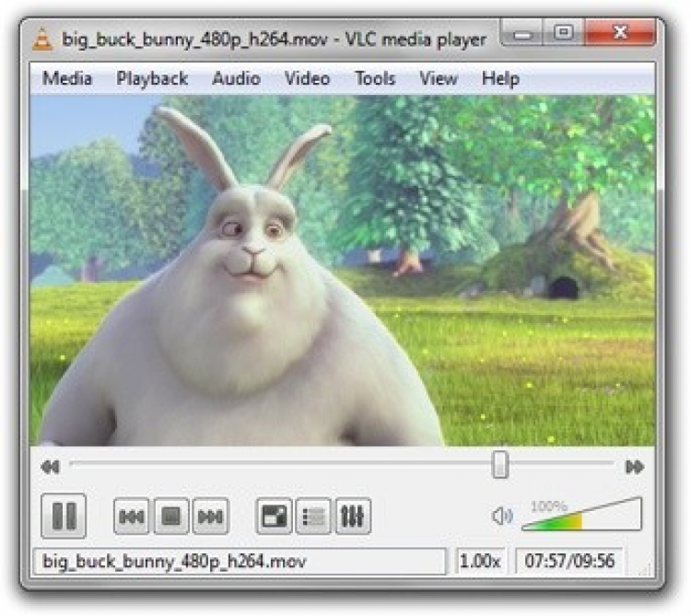Click the seek bar position handle
Image resolution: width=691 pixels, height=616 pixels.
coord(500,464)
